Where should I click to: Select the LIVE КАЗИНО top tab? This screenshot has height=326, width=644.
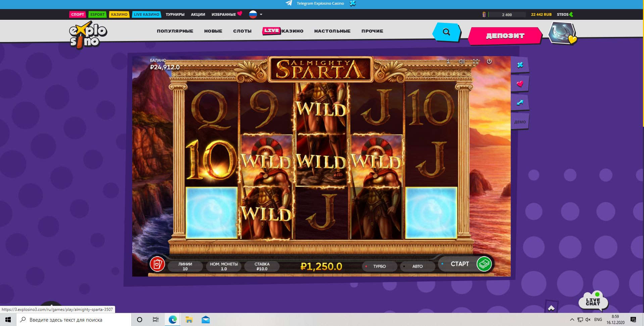pyautogui.click(x=147, y=14)
